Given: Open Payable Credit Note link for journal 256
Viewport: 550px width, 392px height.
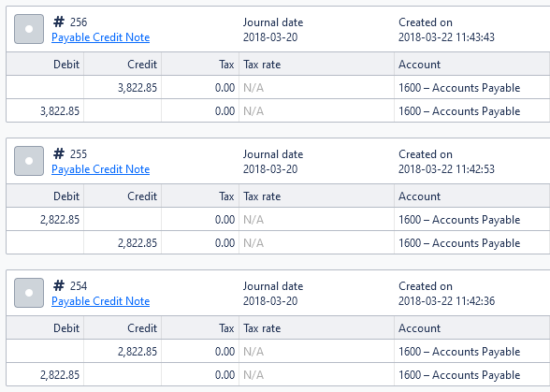Looking at the screenshot, I should (101, 37).
